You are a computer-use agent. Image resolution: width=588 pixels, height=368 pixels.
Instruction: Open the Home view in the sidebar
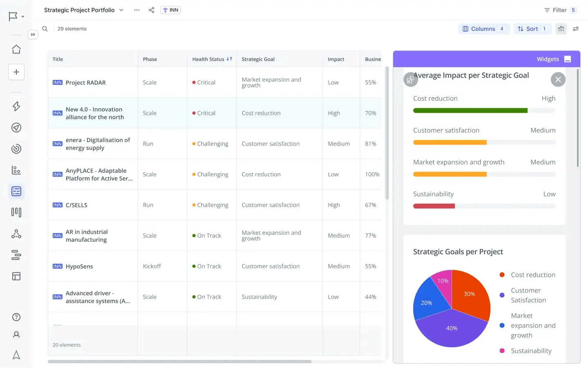click(16, 49)
